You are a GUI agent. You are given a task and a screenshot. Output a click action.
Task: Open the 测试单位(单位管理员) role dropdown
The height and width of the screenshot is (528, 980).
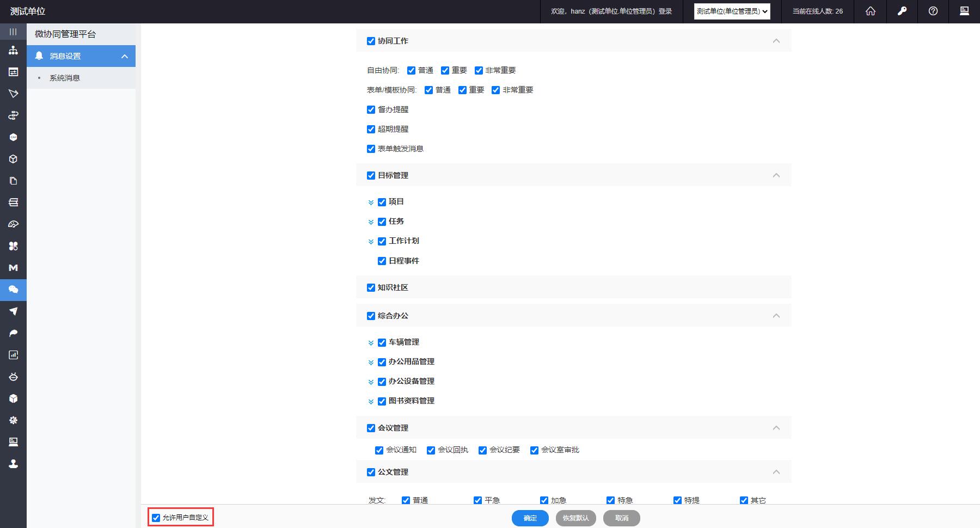pyautogui.click(x=732, y=11)
